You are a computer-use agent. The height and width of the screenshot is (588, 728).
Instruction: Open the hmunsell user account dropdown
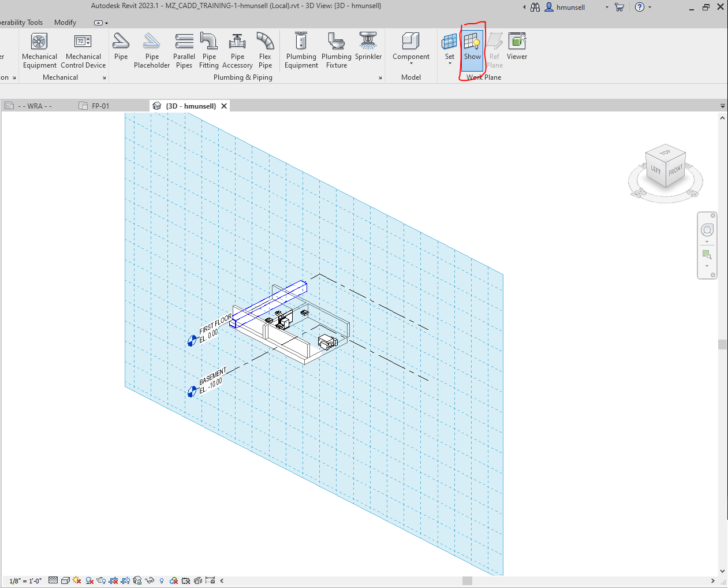click(x=607, y=8)
